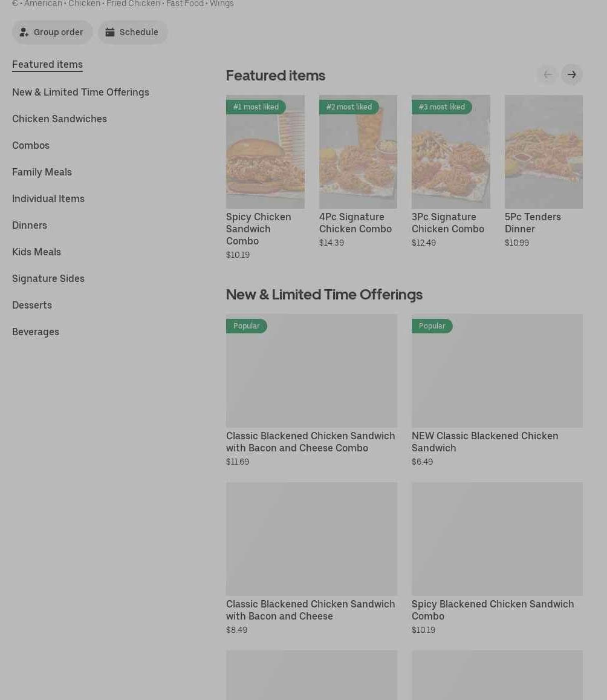The image size is (607, 700).
Task: Click the previous arrow in Featured items carousel
Action: 547,74
